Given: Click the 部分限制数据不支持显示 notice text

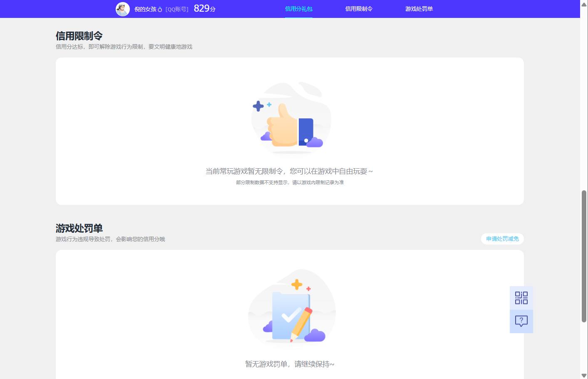Looking at the screenshot, I should tap(290, 182).
